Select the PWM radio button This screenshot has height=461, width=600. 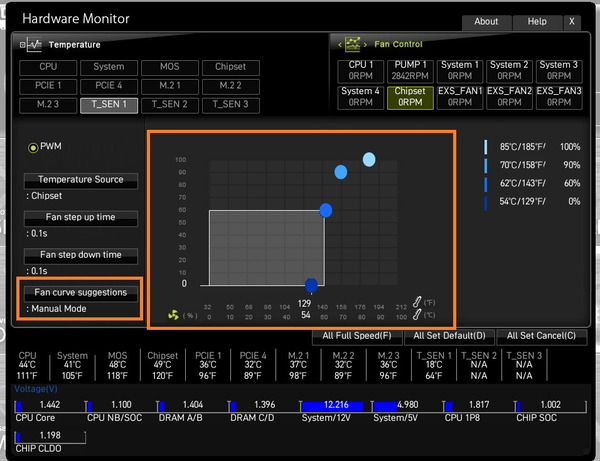pyautogui.click(x=33, y=147)
